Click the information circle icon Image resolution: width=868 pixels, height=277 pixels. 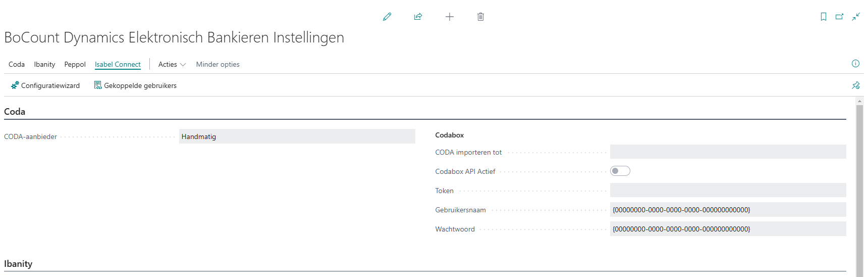pos(855,63)
